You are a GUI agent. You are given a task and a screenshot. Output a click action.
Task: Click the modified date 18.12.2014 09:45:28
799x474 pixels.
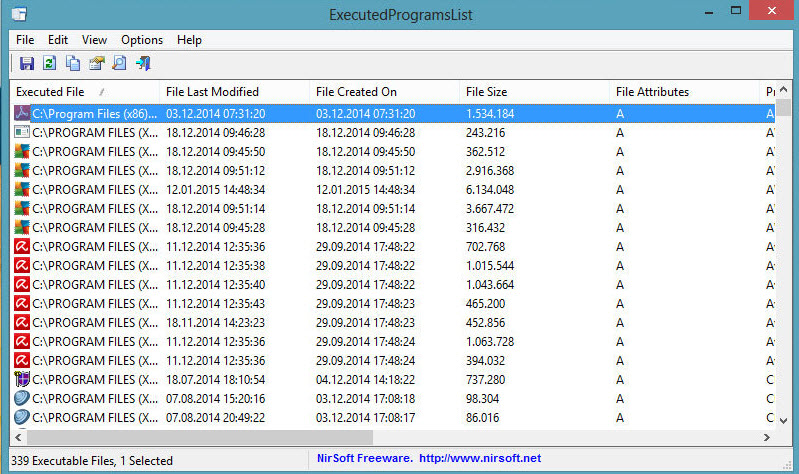[x=216, y=228]
